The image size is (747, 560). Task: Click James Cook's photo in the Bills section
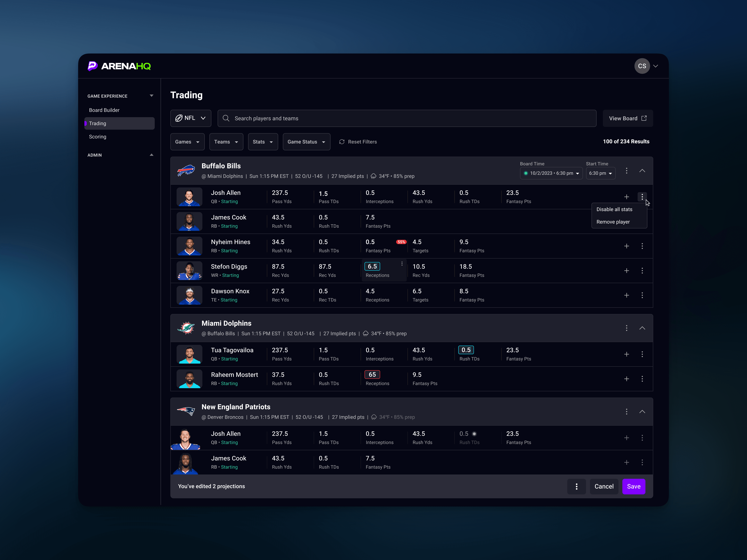click(189, 221)
